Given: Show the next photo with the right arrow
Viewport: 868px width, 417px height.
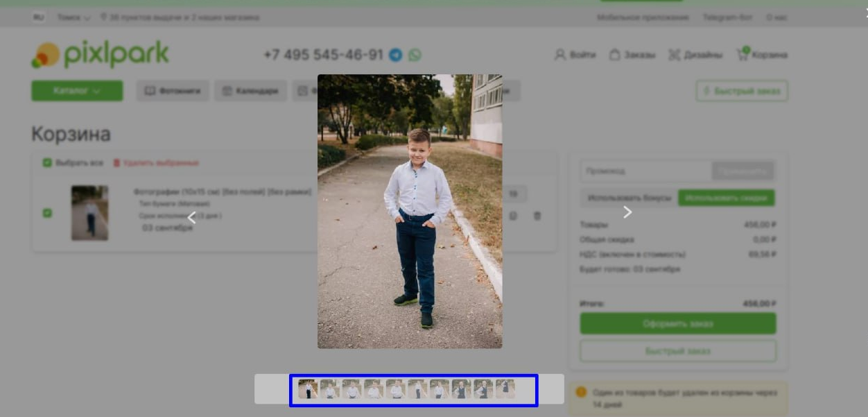Looking at the screenshot, I should coord(627,212).
